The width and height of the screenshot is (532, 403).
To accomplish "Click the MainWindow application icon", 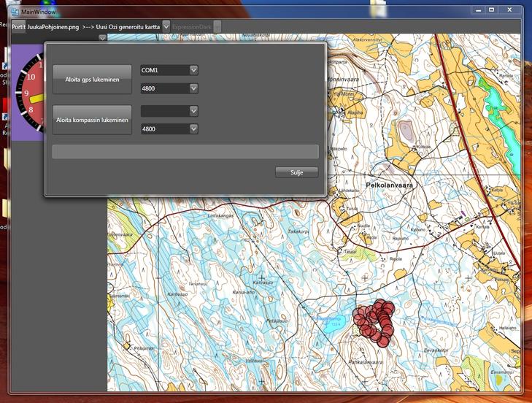I will [x=15, y=12].
